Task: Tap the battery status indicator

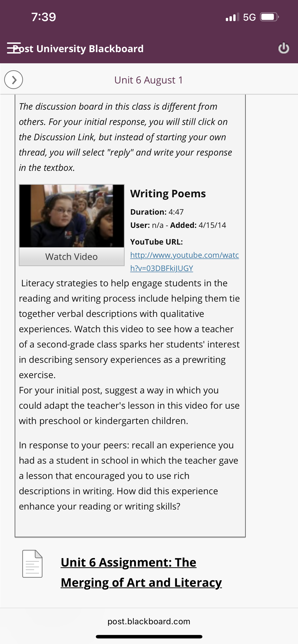Action: coord(269,17)
